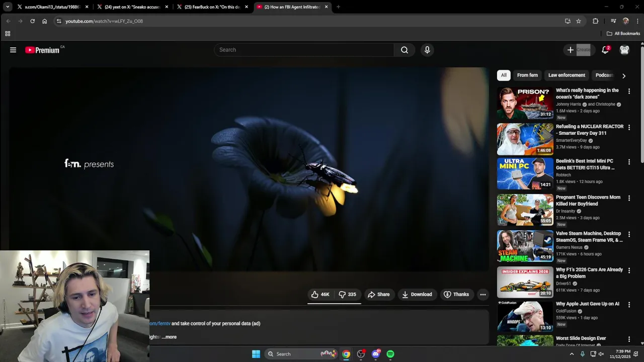Send Thanks to the creator
Viewport: 644px width, 362px height.
[456, 295]
